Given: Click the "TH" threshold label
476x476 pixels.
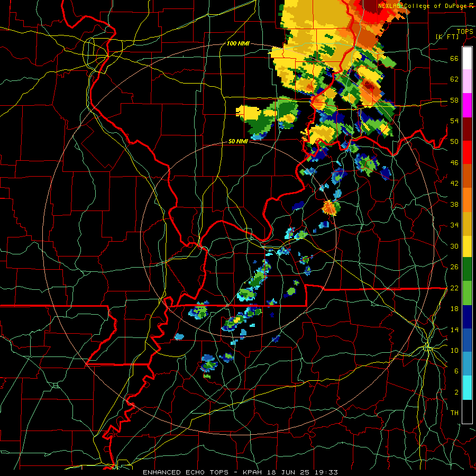Looking at the screenshot, I should click(454, 413).
